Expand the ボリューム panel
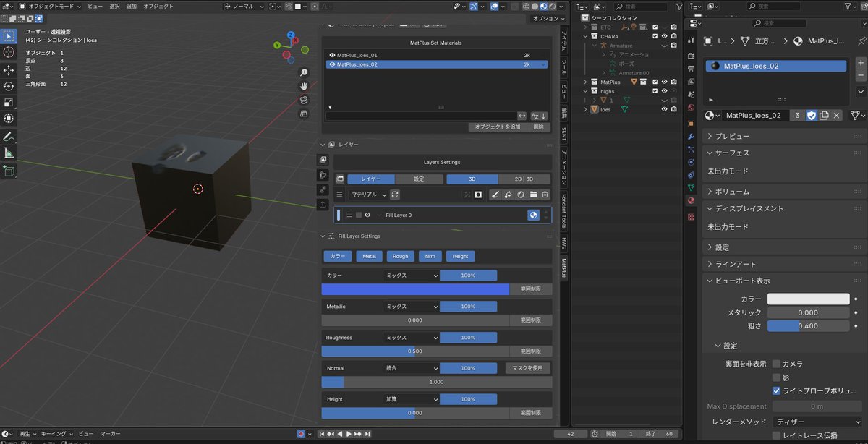Image resolution: width=868 pixels, height=444 pixels. (784, 192)
